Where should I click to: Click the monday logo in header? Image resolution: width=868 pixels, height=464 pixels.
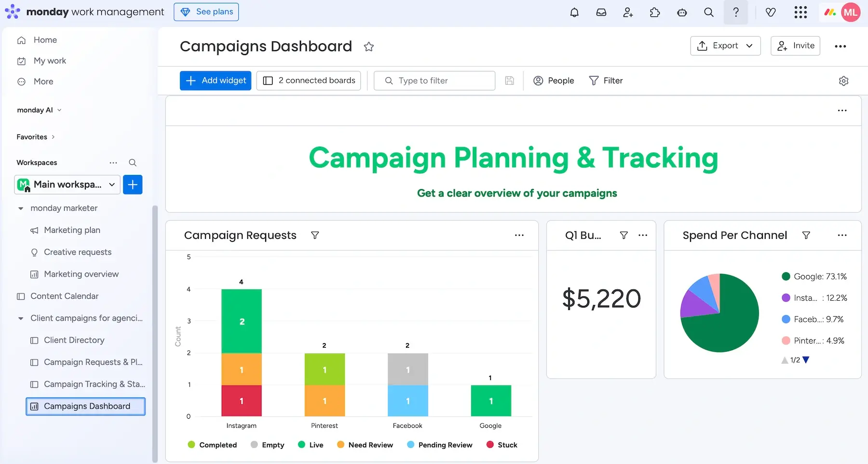click(13, 12)
